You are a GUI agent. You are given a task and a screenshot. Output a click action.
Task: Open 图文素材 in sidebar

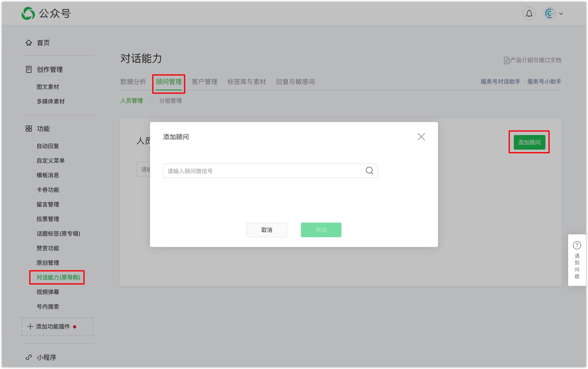(48, 87)
